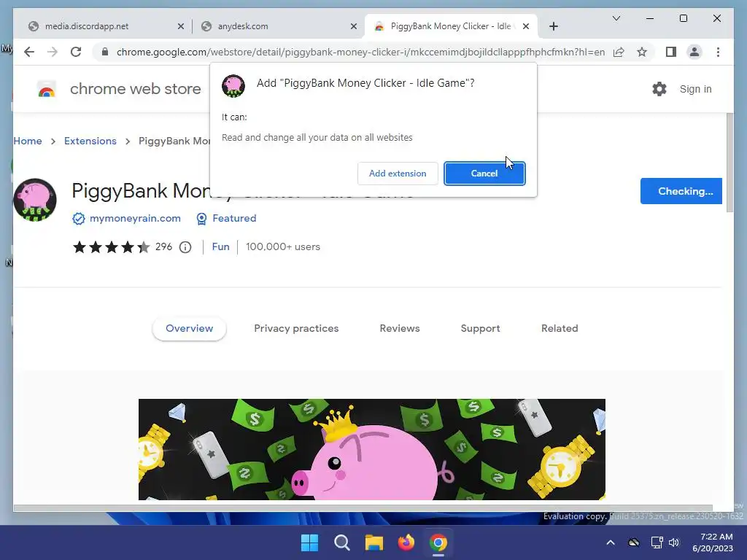Open volume control in system tray

673,542
